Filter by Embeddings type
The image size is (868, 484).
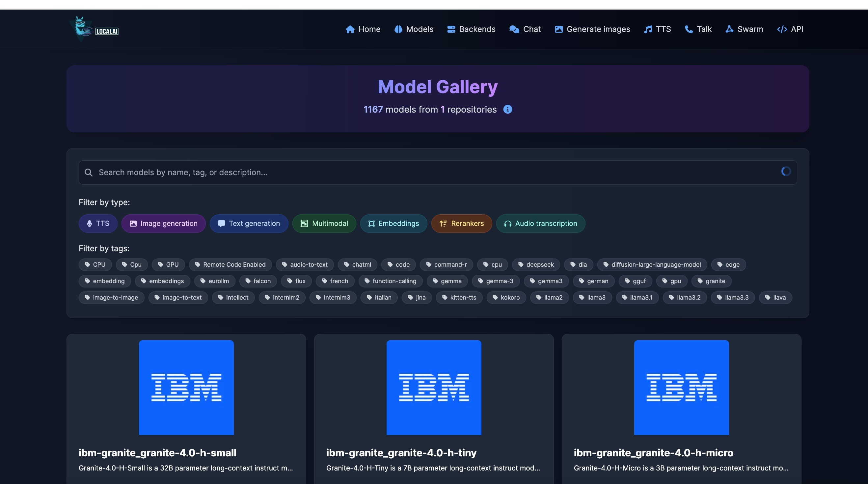(x=393, y=224)
